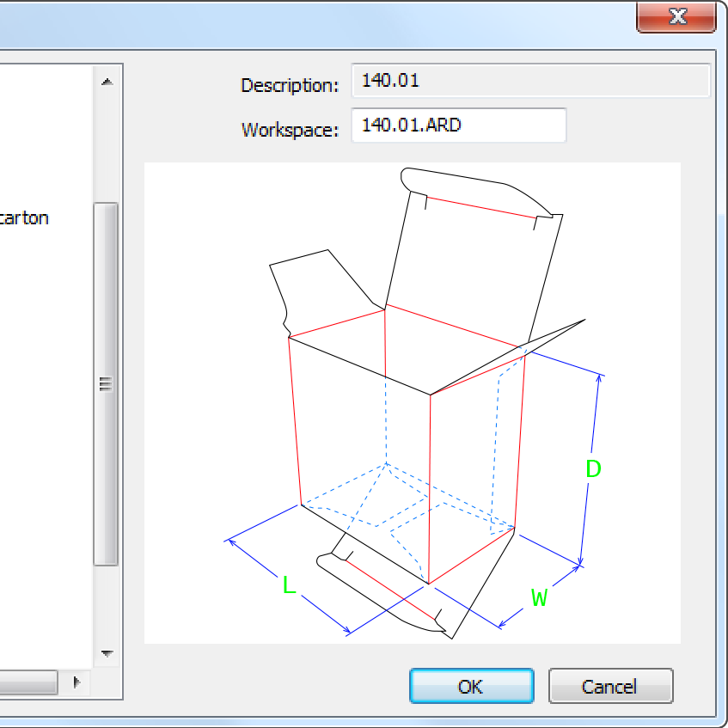Click the list's scroll down arrow
The width and height of the screenshot is (728, 728).
tap(107, 654)
